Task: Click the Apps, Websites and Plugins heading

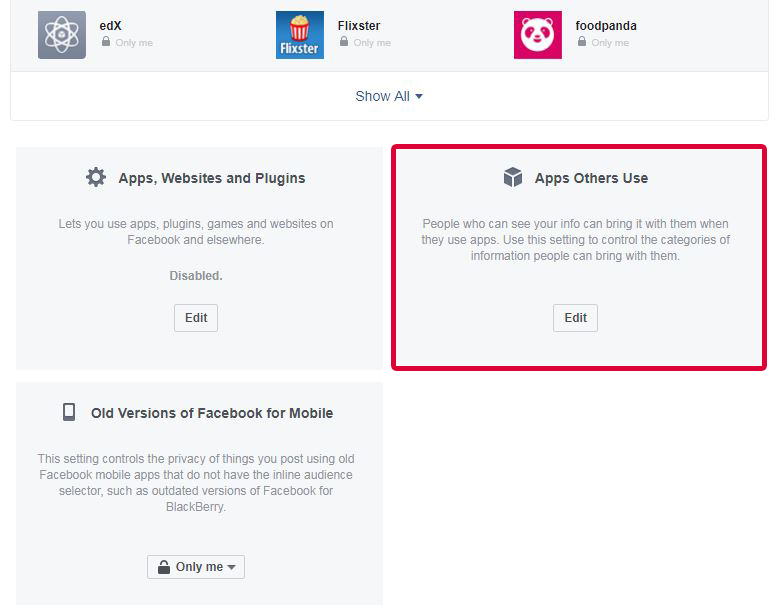Action: click(212, 178)
